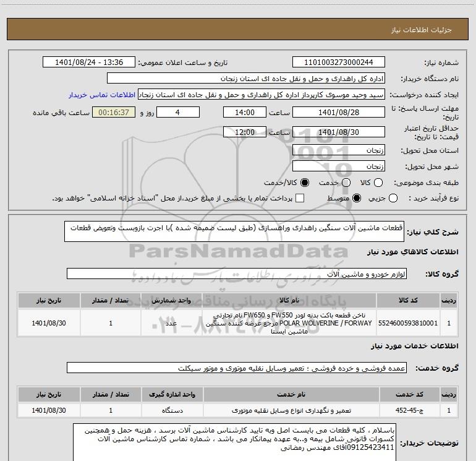This screenshot has width=476, height=461.
Task: Toggle the اسناد خزانه اسلامی payment checkbox
Action: coord(300,198)
